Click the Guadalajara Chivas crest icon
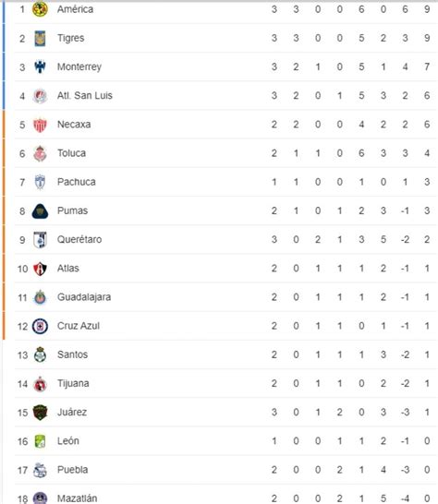The width and height of the screenshot is (438, 504). [x=40, y=297]
